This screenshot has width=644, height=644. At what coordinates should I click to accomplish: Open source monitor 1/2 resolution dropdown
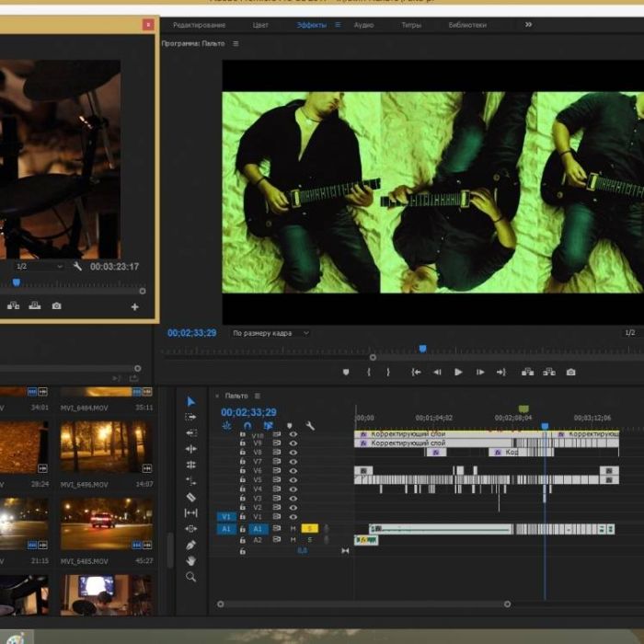click(x=40, y=266)
